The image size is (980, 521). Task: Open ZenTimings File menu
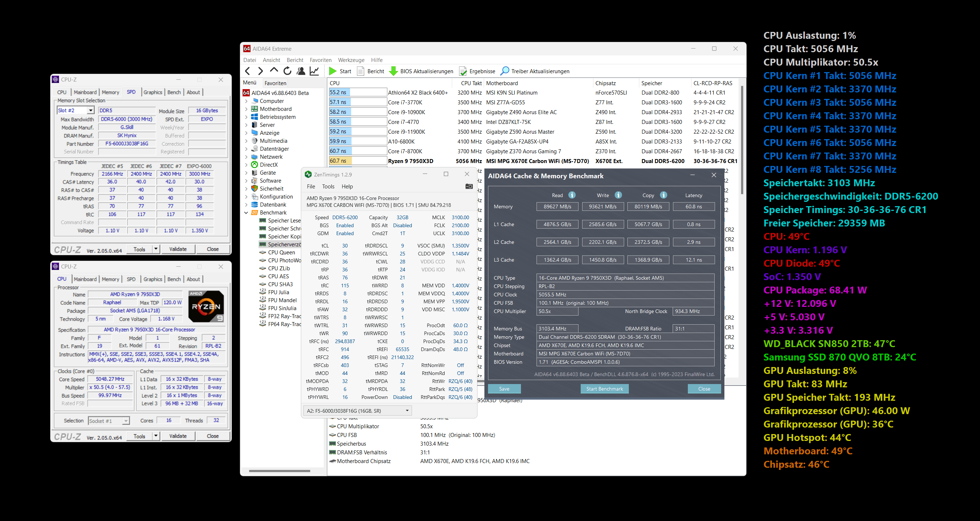[x=311, y=187]
